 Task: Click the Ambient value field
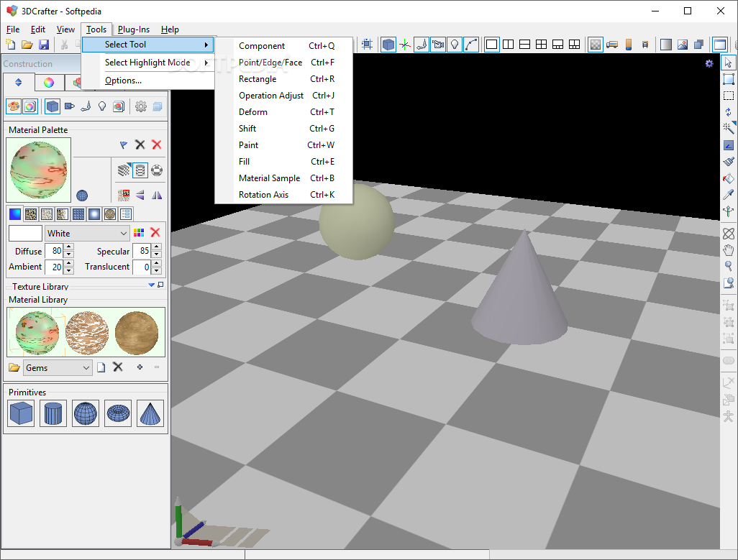pos(55,267)
